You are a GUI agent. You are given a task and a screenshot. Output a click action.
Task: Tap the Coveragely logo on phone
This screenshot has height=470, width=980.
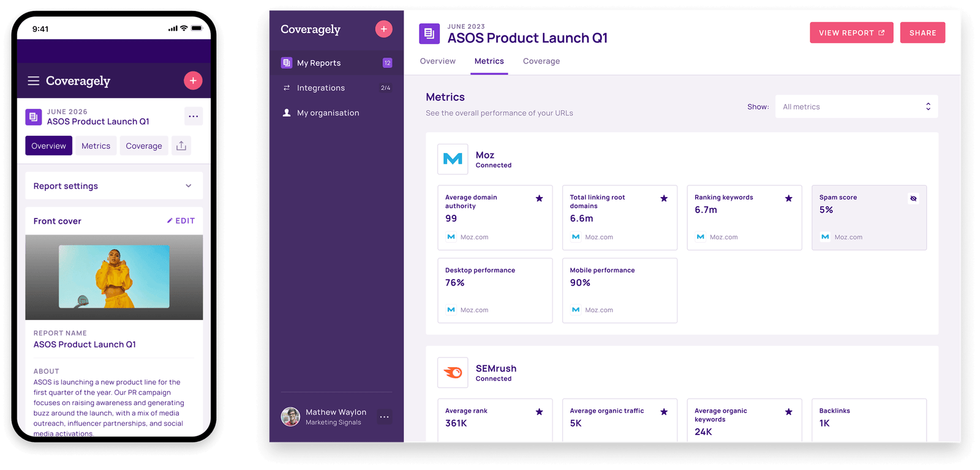[78, 81]
